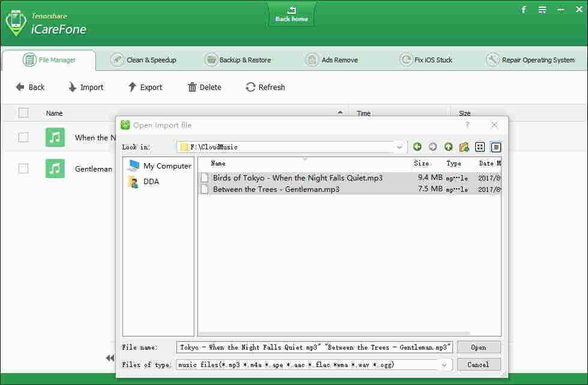
Task: Toggle the select-all checkbox in the header
Action: tap(23, 113)
